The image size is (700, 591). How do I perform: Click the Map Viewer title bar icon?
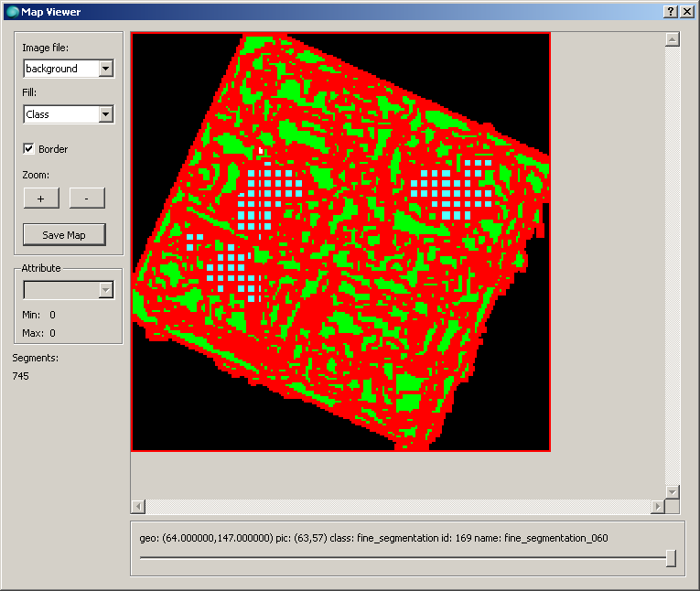(x=12, y=11)
